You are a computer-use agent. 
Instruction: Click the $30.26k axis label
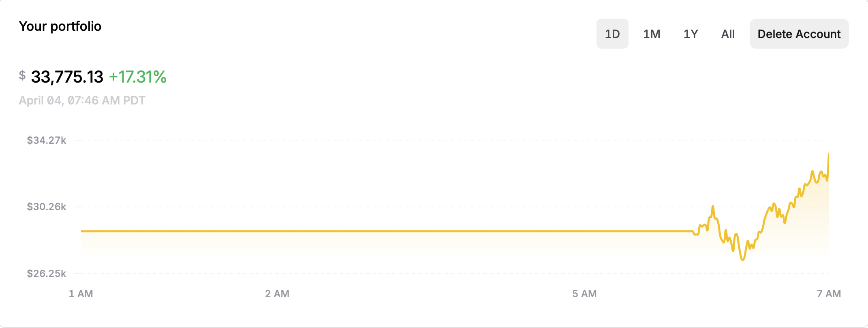click(47, 207)
